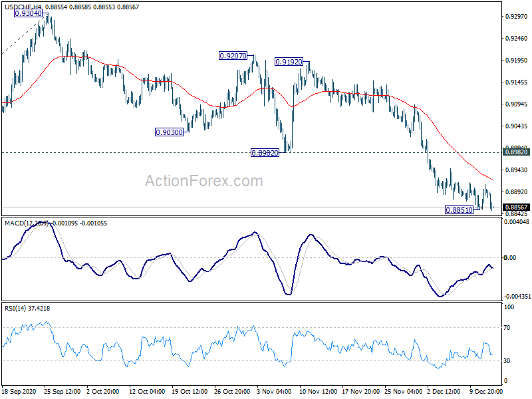Click the RSI 30 scale value
Image resolution: width=532 pixels, height=399 pixels.
507,361
